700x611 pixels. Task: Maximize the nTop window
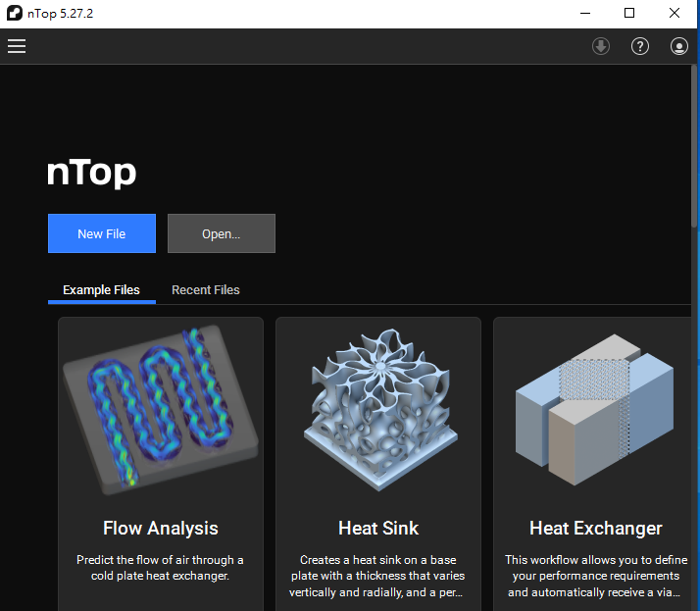tap(629, 13)
